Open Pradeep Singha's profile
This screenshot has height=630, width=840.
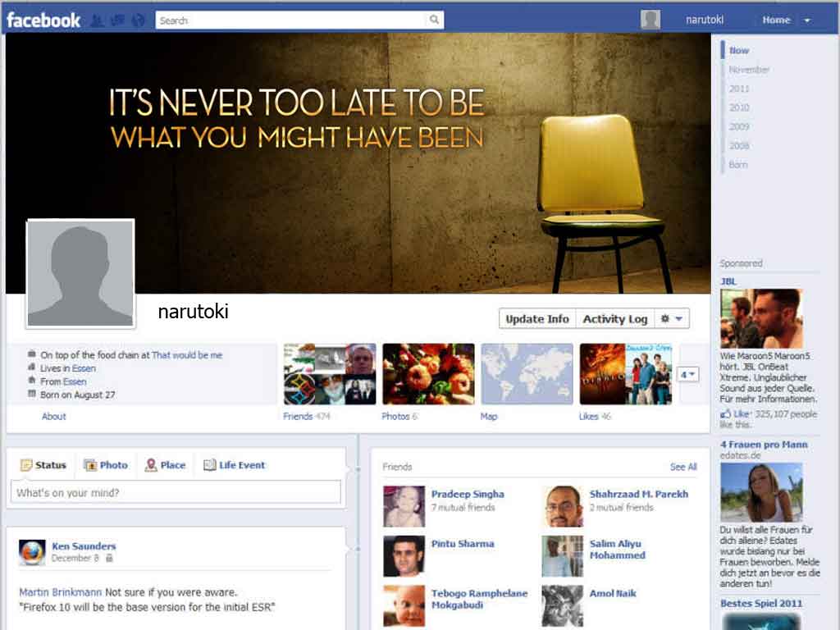point(468,494)
